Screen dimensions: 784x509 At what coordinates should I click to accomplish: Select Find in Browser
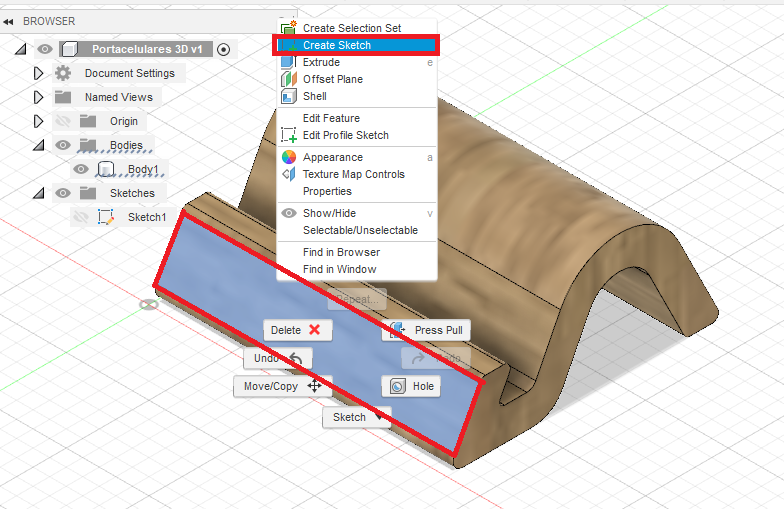pos(356,252)
